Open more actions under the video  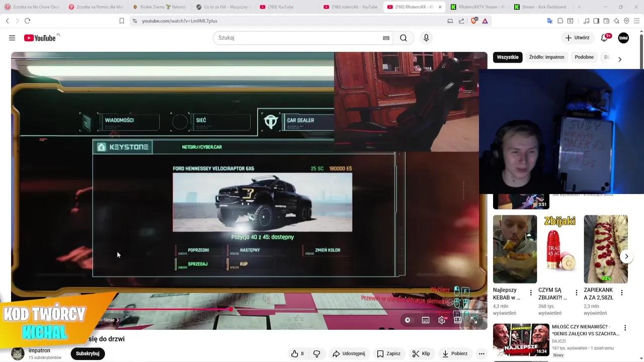click(x=481, y=353)
